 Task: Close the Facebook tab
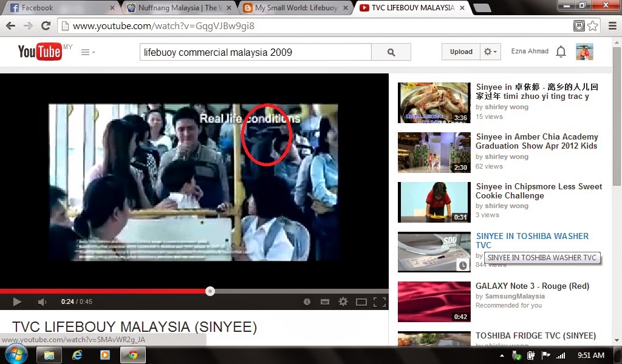[x=112, y=8]
